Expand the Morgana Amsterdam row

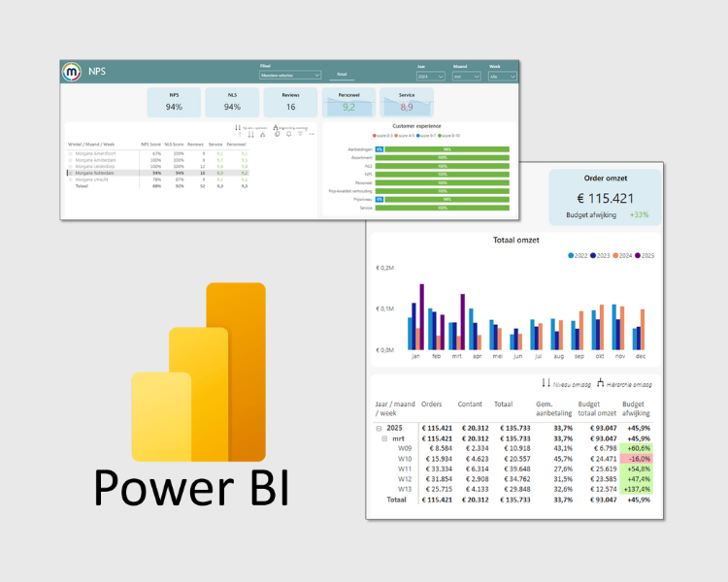pyautogui.click(x=71, y=160)
